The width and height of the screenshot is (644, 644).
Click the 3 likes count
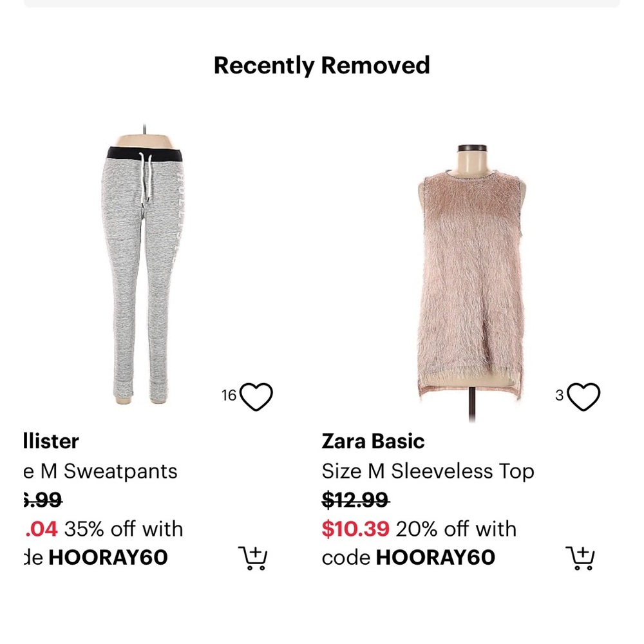pyautogui.click(x=560, y=395)
